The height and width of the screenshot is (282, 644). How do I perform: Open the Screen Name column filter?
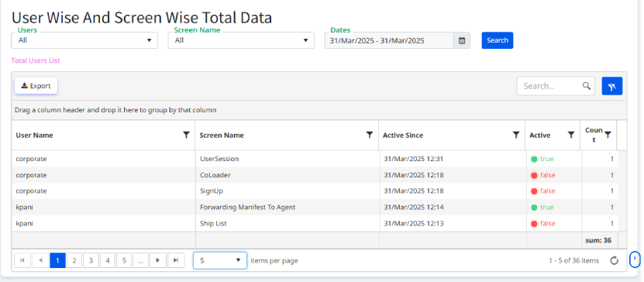(369, 135)
